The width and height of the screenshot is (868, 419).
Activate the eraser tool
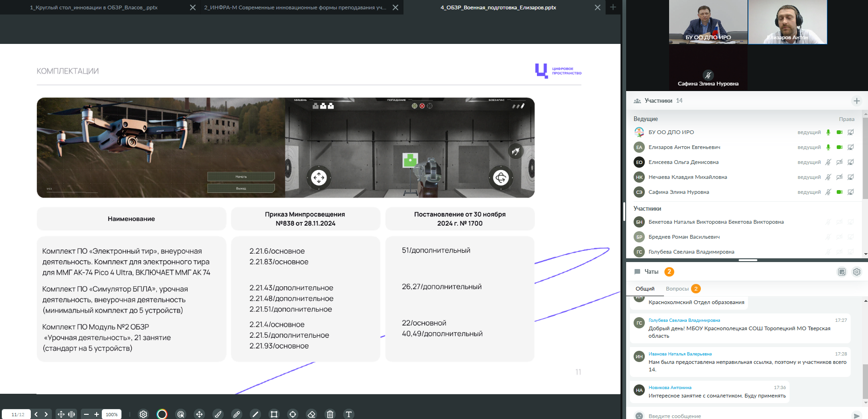tap(311, 414)
